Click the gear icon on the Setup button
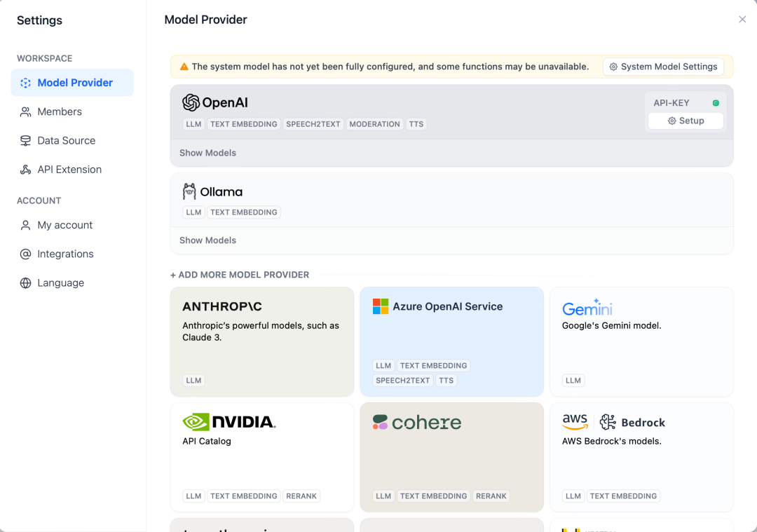757x532 pixels. tap(671, 121)
